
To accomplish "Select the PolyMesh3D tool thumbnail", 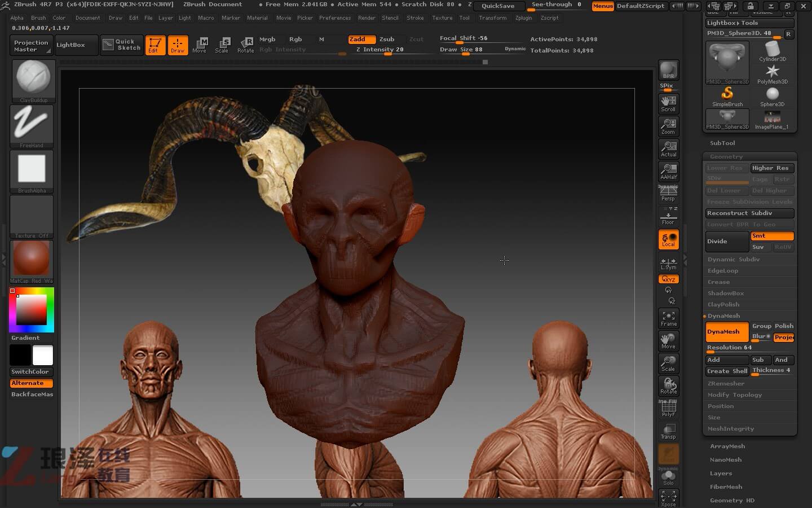I will [772, 74].
